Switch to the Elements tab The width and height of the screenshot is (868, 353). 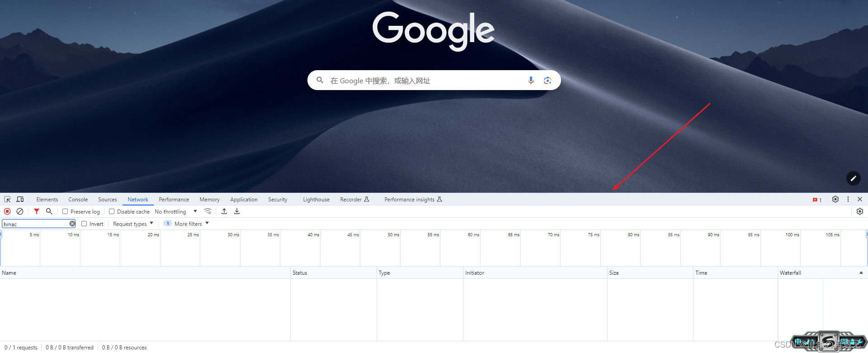[x=47, y=199]
